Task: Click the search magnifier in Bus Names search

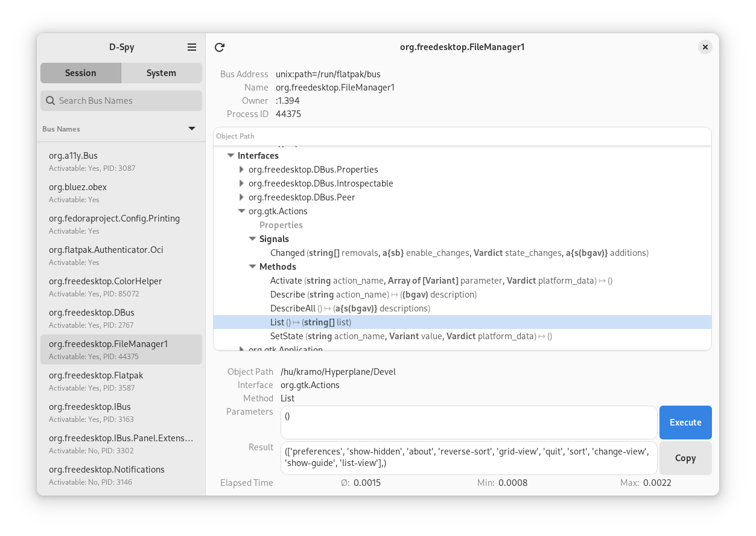Action: point(51,101)
